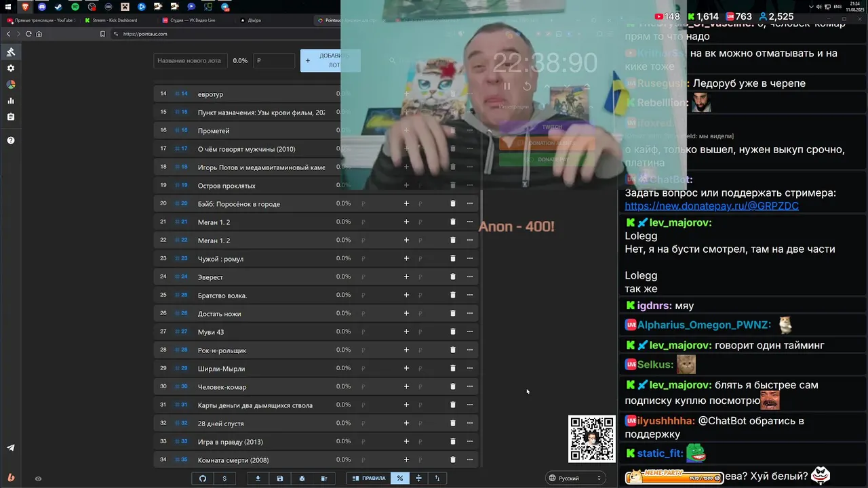Switch to 'Прямые трансляции - YouTube' browser tab

click(41, 20)
